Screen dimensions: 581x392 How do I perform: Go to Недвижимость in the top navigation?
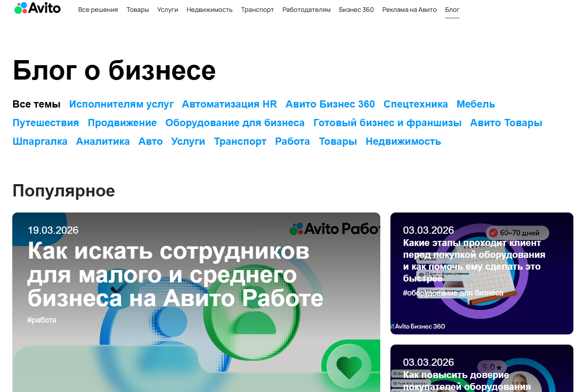[210, 10]
